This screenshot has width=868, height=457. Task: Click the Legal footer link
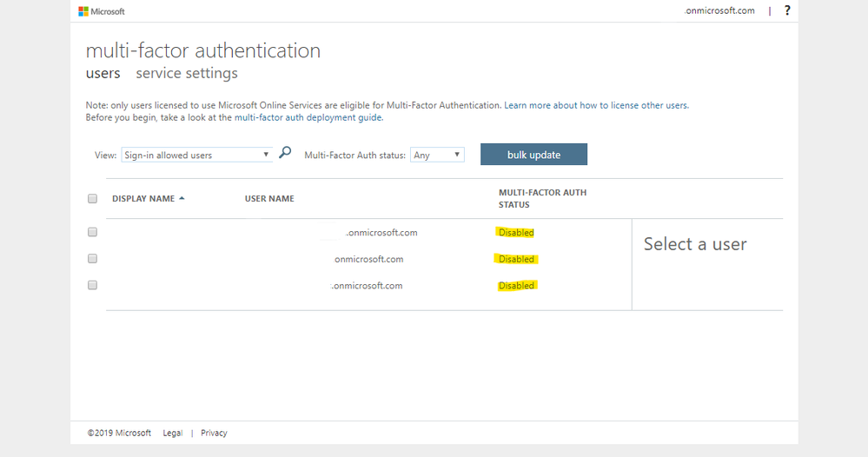click(172, 433)
